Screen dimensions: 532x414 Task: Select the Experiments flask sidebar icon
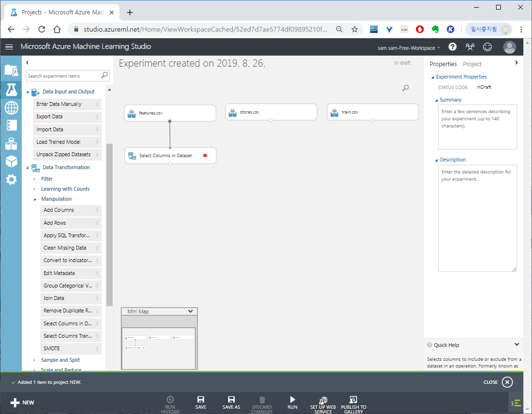pos(11,90)
